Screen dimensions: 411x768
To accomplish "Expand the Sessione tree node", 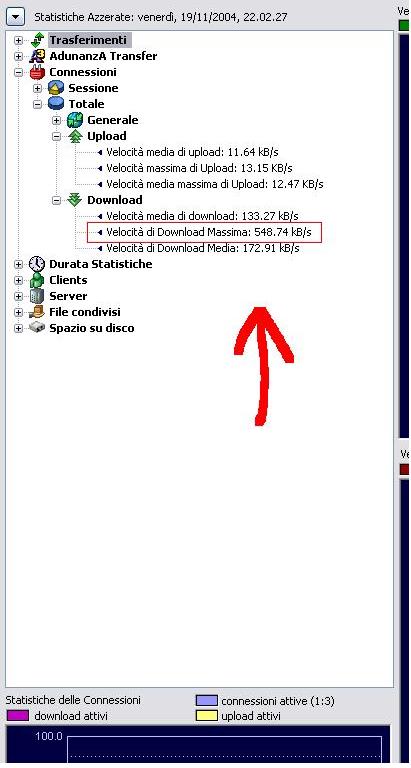I will [37, 89].
